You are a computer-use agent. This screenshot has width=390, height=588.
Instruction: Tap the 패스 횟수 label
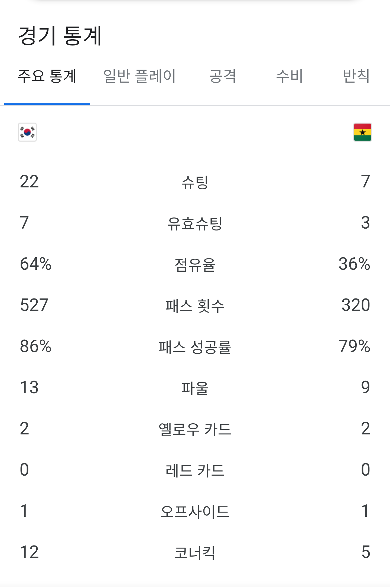pyautogui.click(x=195, y=306)
